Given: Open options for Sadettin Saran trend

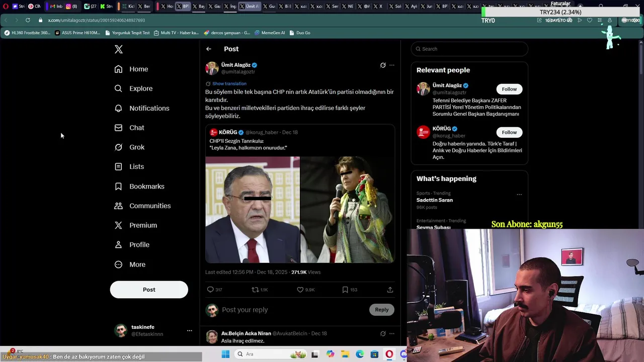Looking at the screenshot, I should tap(519, 195).
